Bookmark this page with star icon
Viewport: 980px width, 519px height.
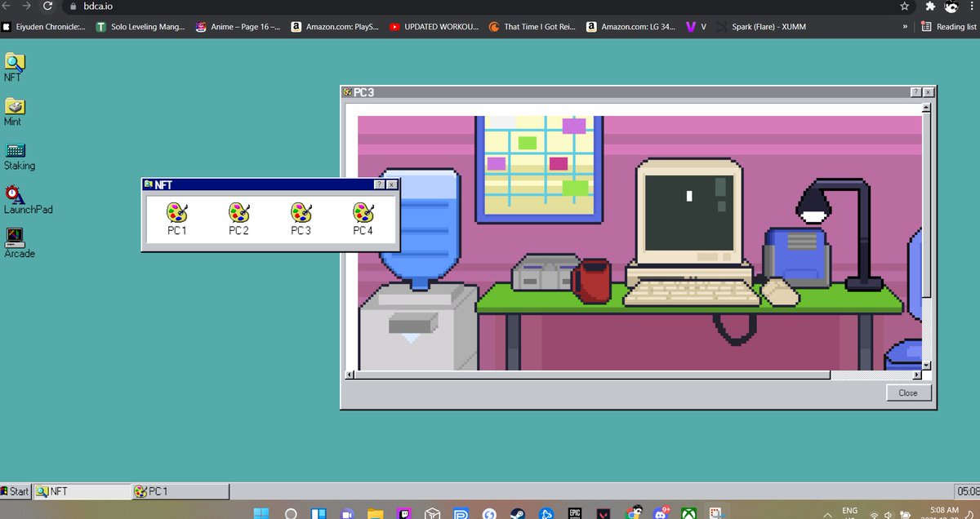(905, 6)
